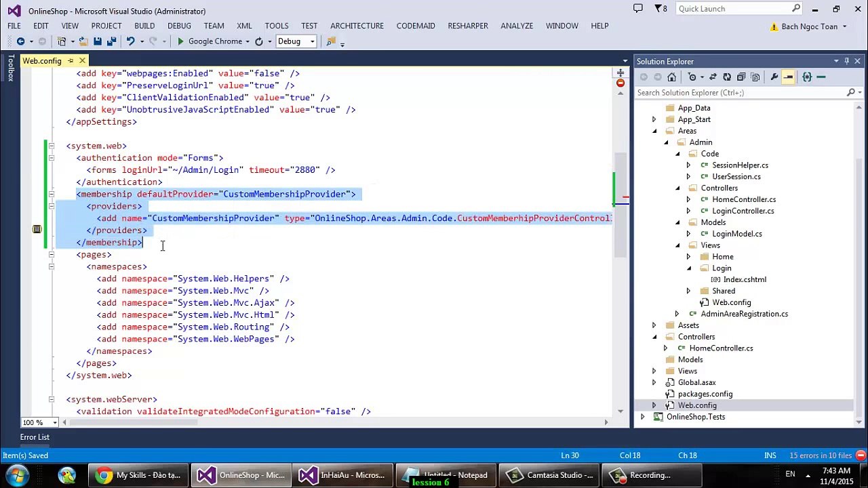868x488 pixels.
Task: Click the Save All toolbar icon
Action: tap(111, 41)
